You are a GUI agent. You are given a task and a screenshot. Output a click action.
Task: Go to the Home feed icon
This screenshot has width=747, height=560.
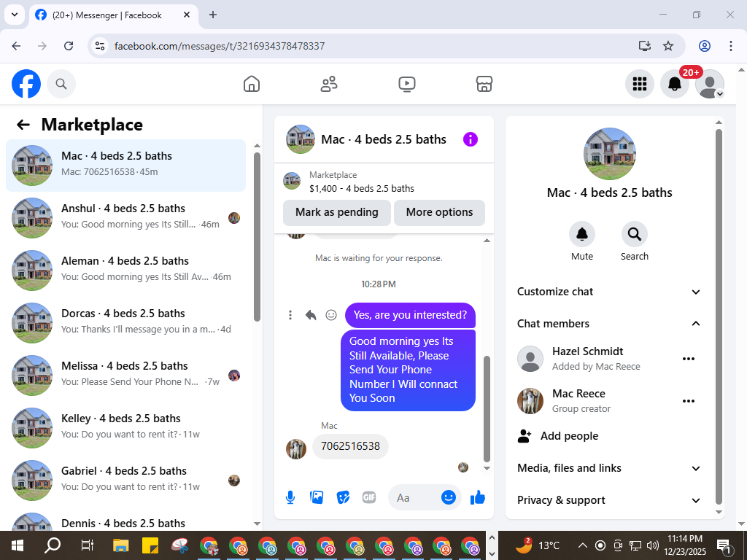tap(252, 84)
